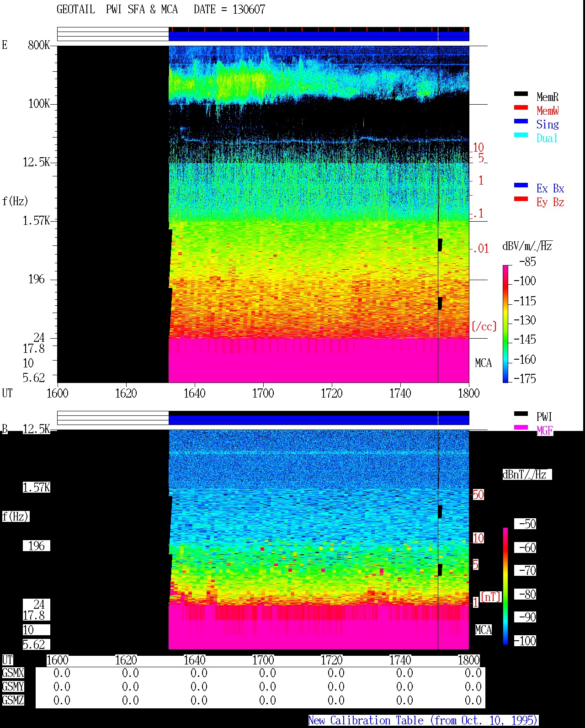Click the blue mode bar above E spectrogram
The height and width of the screenshot is (728, 585).
coord(319,36)
